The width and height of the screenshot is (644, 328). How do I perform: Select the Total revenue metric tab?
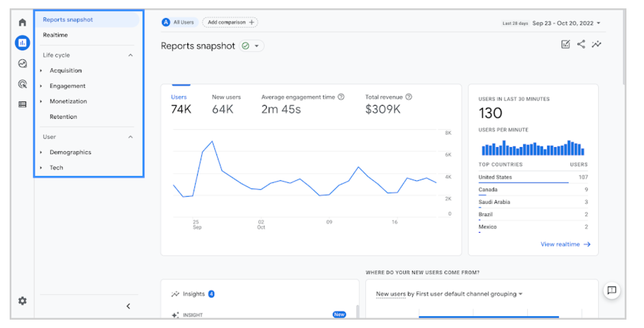coord(388,104)
